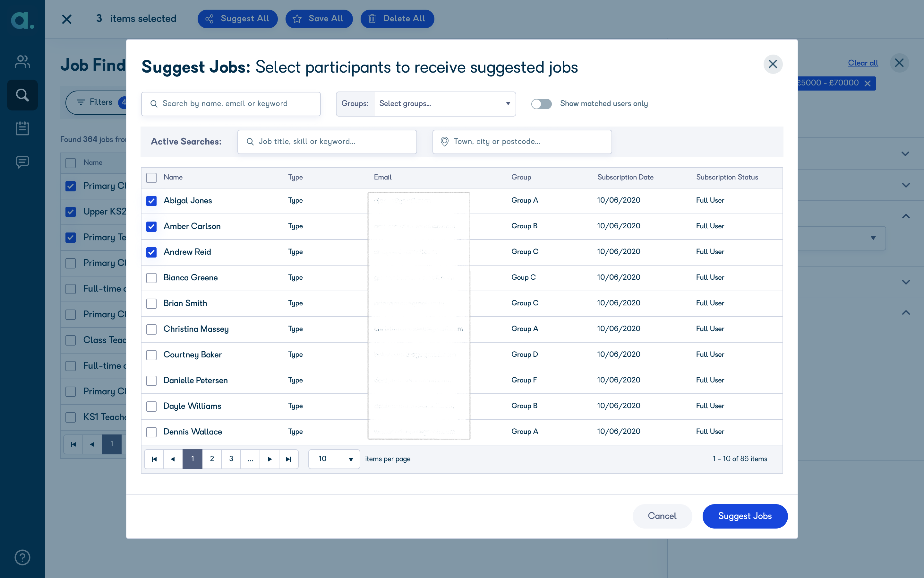The width and height of the screenshot is (924, 578).
Task: Click the app logo in sidebar
Action: [22, 20]
